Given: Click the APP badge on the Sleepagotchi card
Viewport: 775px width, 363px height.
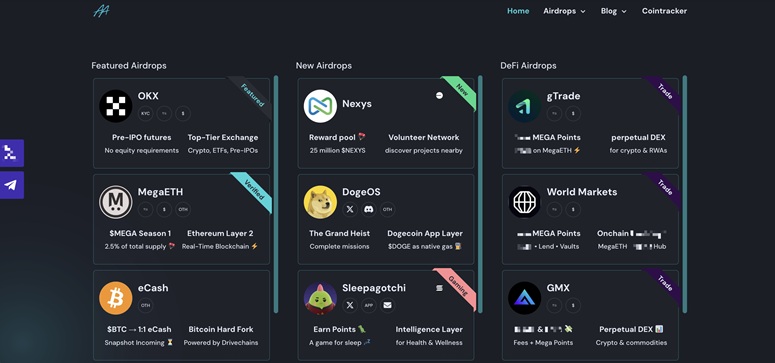Looking at the screenshot, I should click(x=369, y=305).
